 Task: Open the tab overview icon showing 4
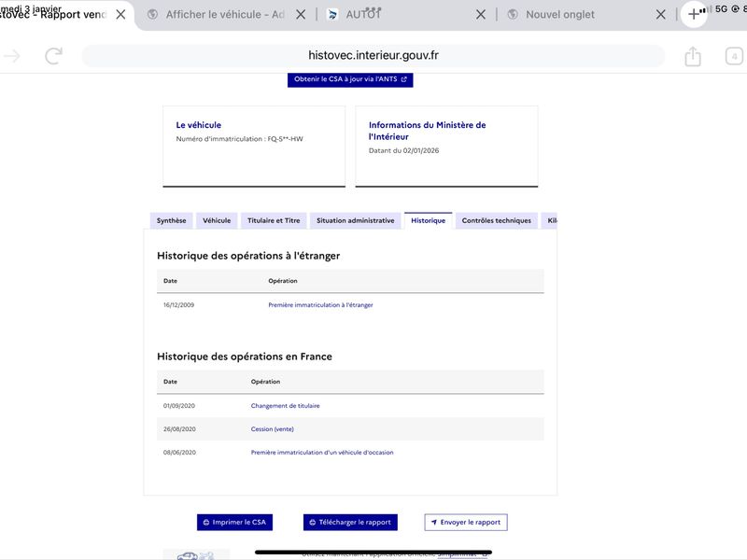coord(734,57)
